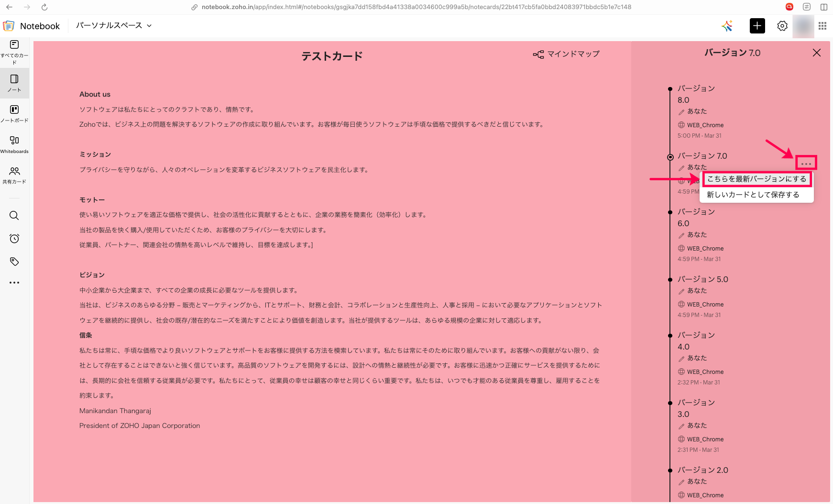Click the マインドマップ button
The image size is (833, 504).
[566, 54]
